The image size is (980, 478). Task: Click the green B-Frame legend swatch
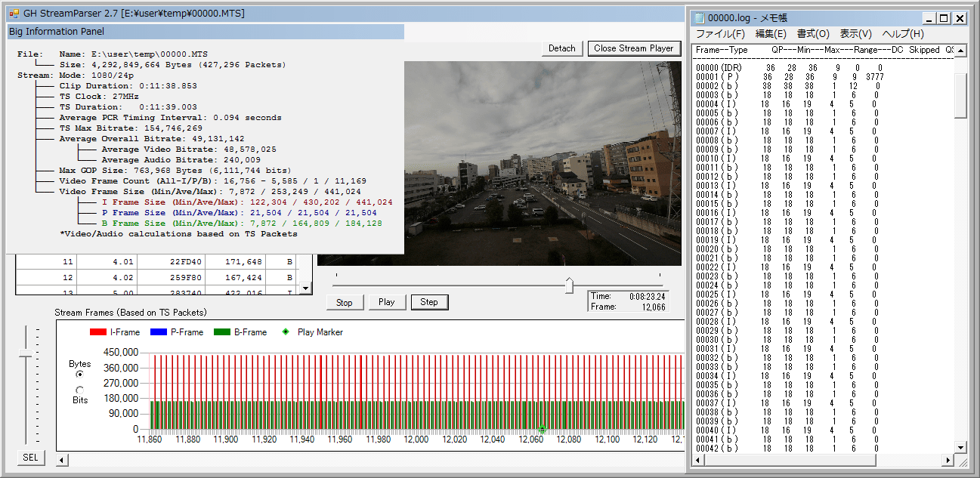pyautogui.click(x=223, y=332)
